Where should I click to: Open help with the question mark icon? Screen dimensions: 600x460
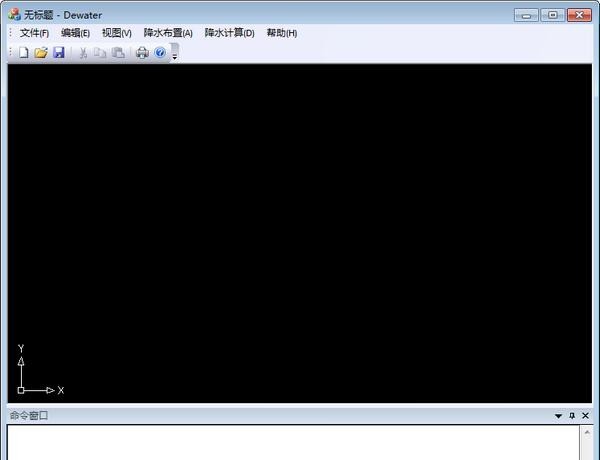pos(160,52)
